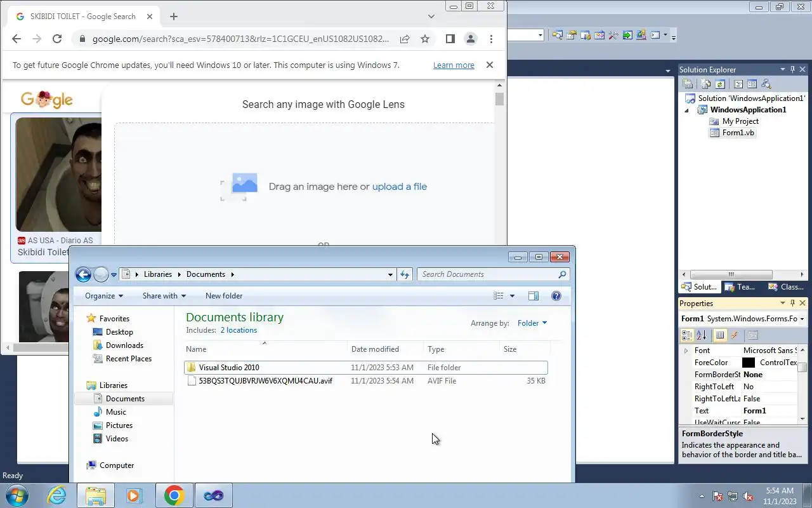
Task: Open Arrange by Folder dropdown
Action: [x=532, y=323]
